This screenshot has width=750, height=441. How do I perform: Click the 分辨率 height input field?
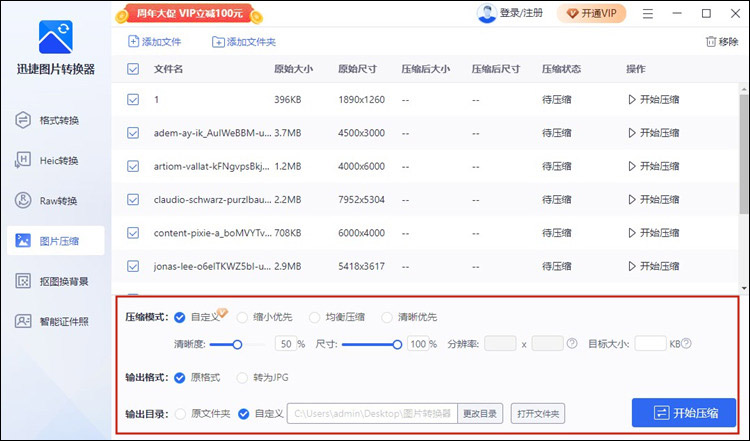(x=547, y=344)
